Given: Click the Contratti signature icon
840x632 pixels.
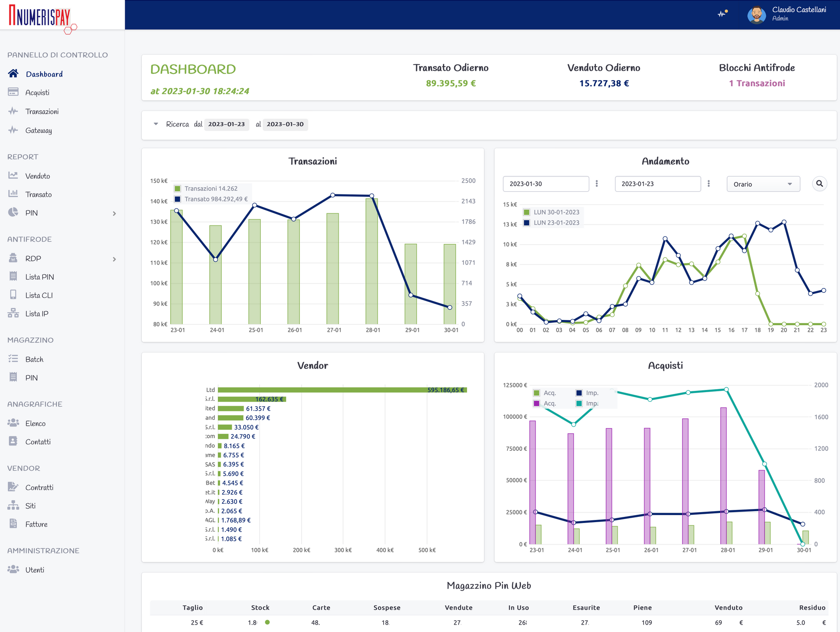Looking at the screenshot, I should tap(13, 487).
